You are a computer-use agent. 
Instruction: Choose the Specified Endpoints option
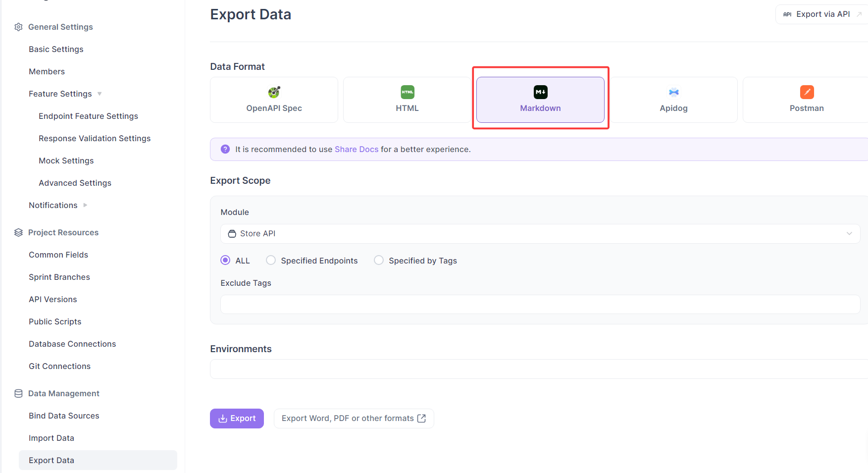pyautogui.click(x=271, y=260)
